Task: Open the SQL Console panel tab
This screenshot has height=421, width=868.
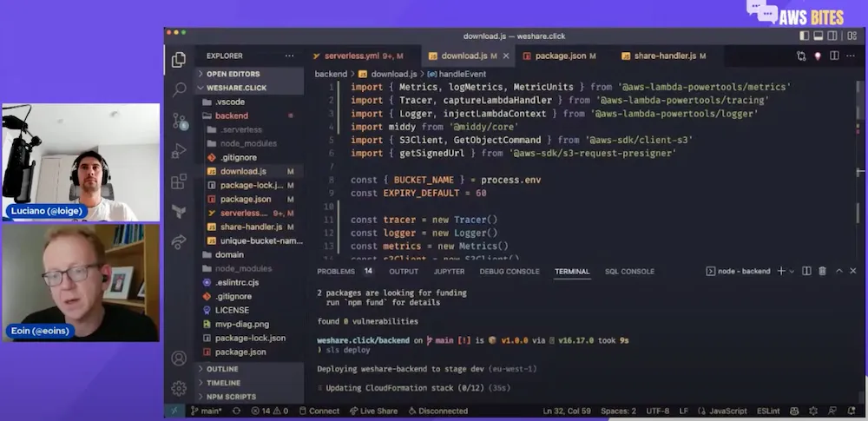Action: (x=629, y=272)
